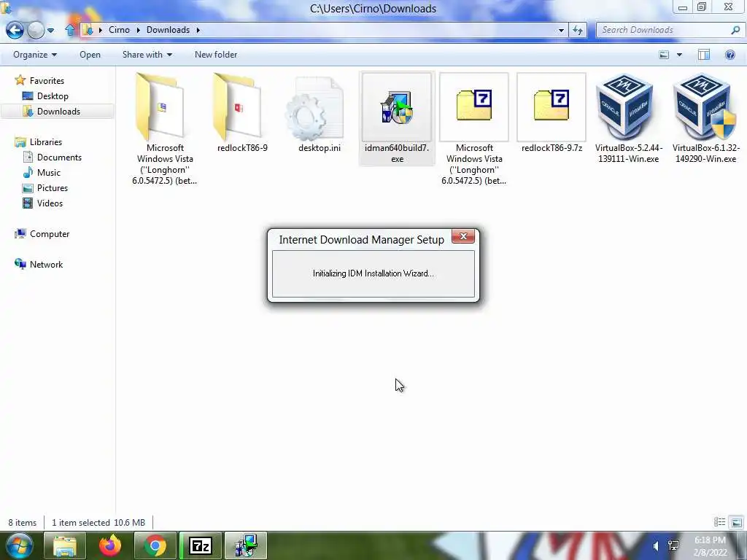The width and height of the screenshot is (747, 560).
Task: Switch to IDM setup taskbar button
Action: [245, 545]
